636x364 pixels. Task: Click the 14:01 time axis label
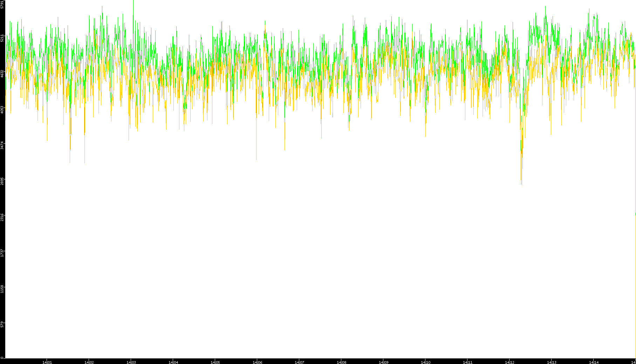pyautogui.click(x=47, y=362)
